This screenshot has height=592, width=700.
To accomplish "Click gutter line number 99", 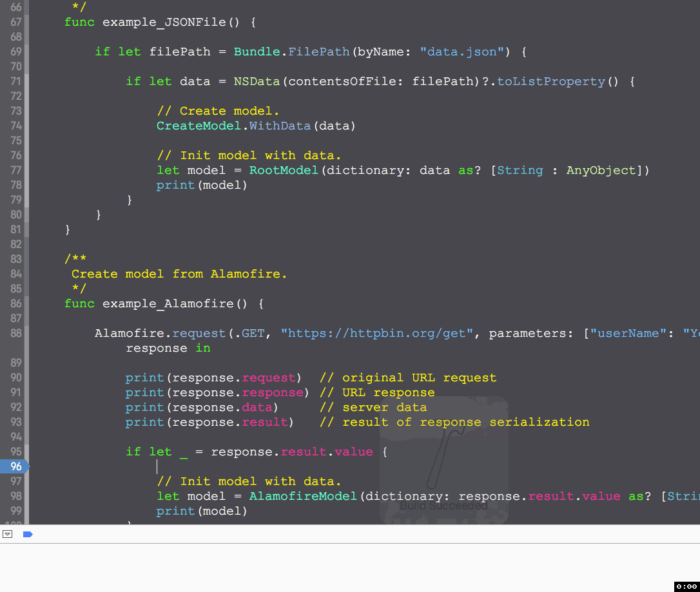I will click(16, 511).
